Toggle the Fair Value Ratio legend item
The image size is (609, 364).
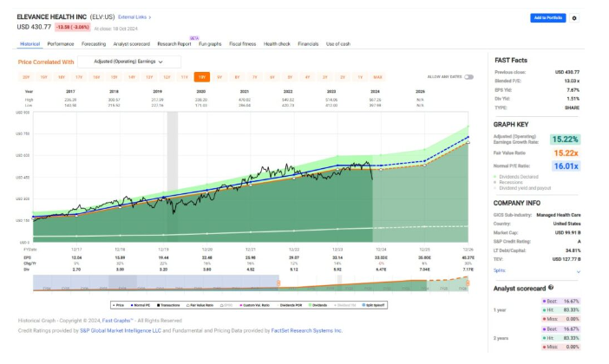(x=200, y=305)
